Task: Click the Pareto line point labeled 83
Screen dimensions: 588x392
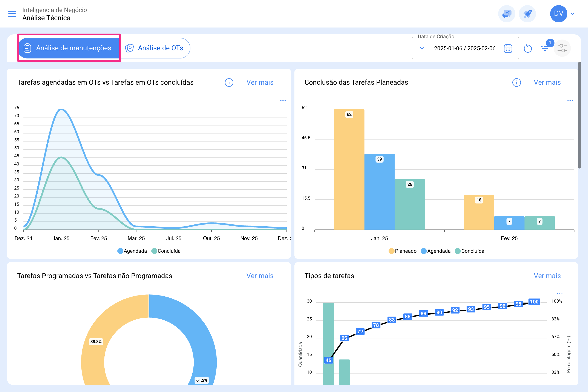Action: [392, 320]
